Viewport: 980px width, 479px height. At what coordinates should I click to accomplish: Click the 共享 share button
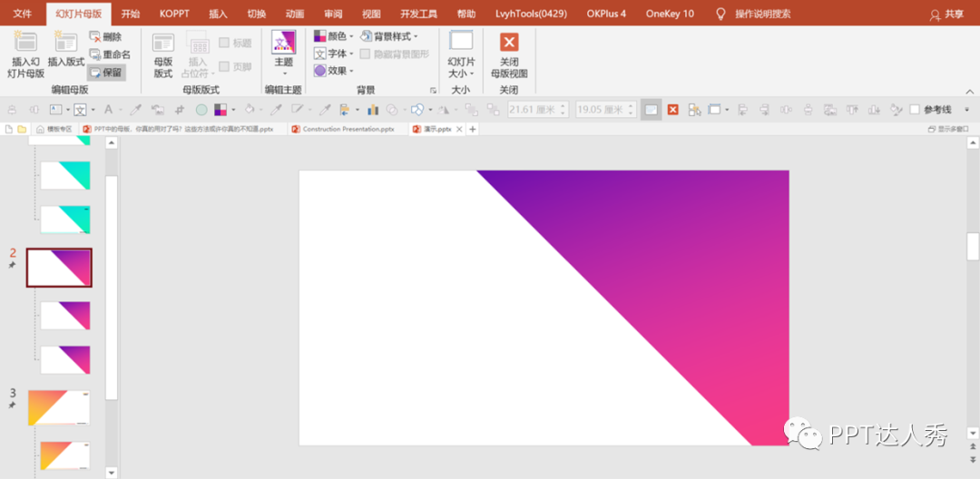point(946,15)
